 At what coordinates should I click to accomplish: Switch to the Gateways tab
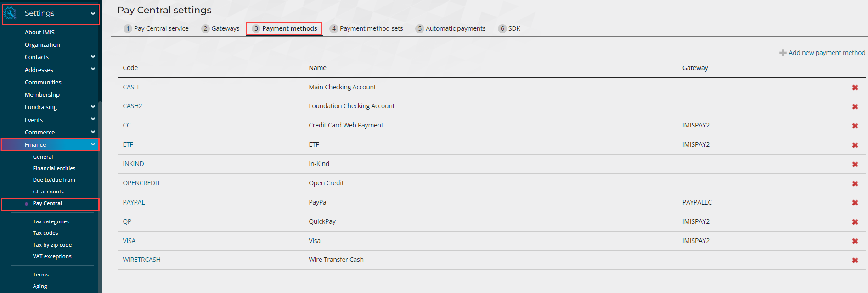click(x=220, y=28)
